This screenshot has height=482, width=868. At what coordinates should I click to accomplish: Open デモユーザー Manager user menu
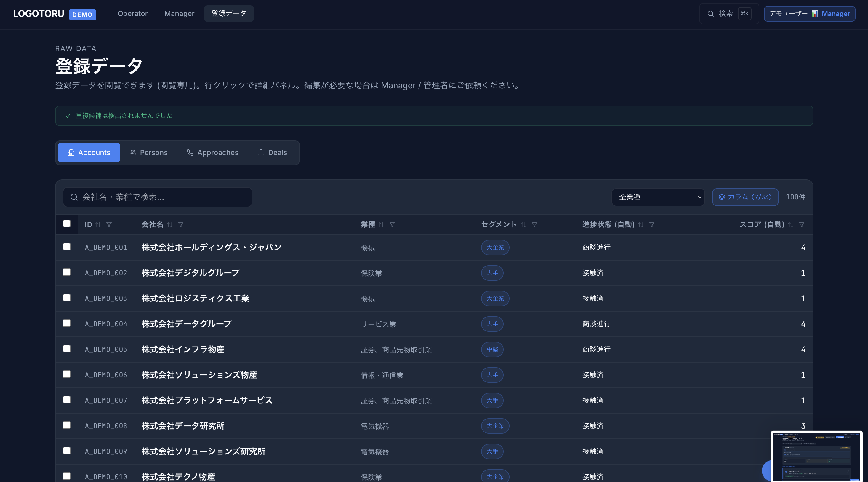(809, 14)
